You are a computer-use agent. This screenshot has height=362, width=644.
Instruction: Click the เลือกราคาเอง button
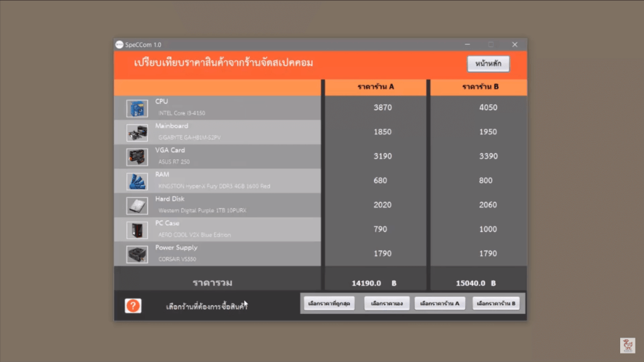(x=387, y=303)
